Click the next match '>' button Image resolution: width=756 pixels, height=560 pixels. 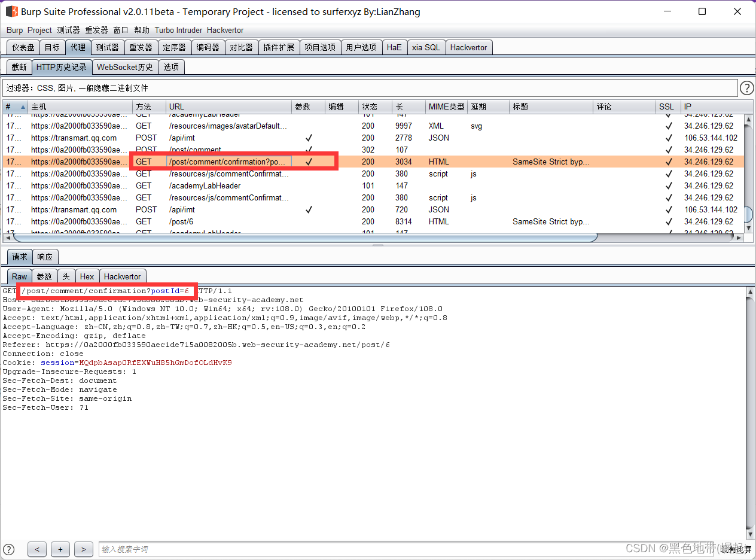pyautogui.click(x=84, y=549)
